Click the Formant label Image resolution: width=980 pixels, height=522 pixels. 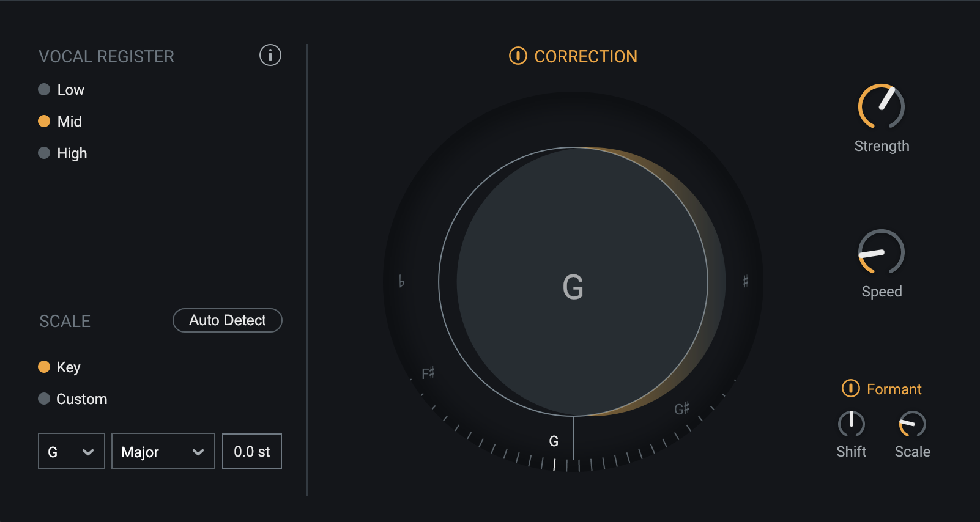pyautogui.click(x=894, y=389)
